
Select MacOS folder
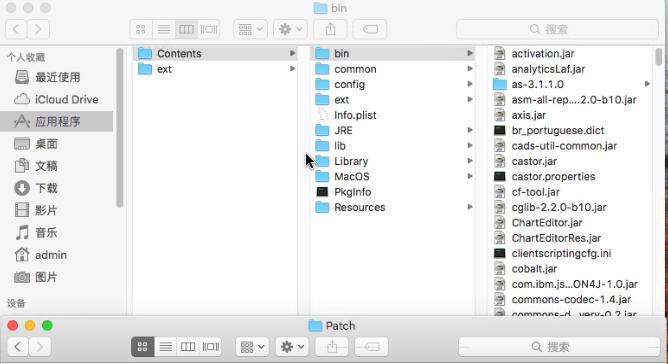(393, 176)
